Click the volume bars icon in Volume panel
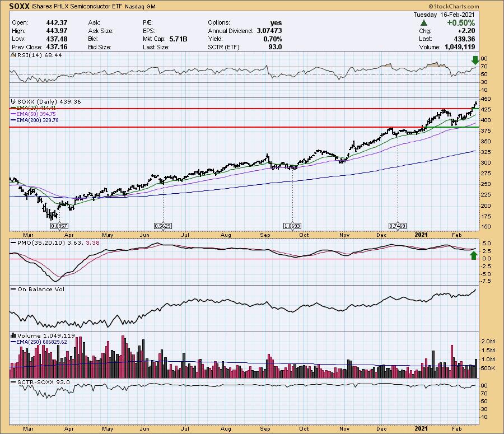Screen dimensions: 504x434 [13, 335]
